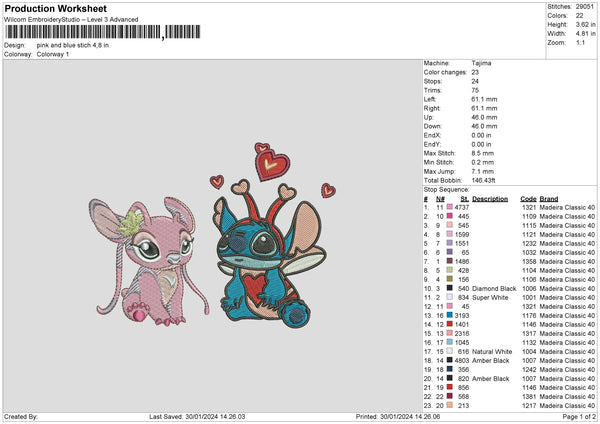Click the 'N#' column header
This screenshot has width=600, height=424.
pos(440,199)
